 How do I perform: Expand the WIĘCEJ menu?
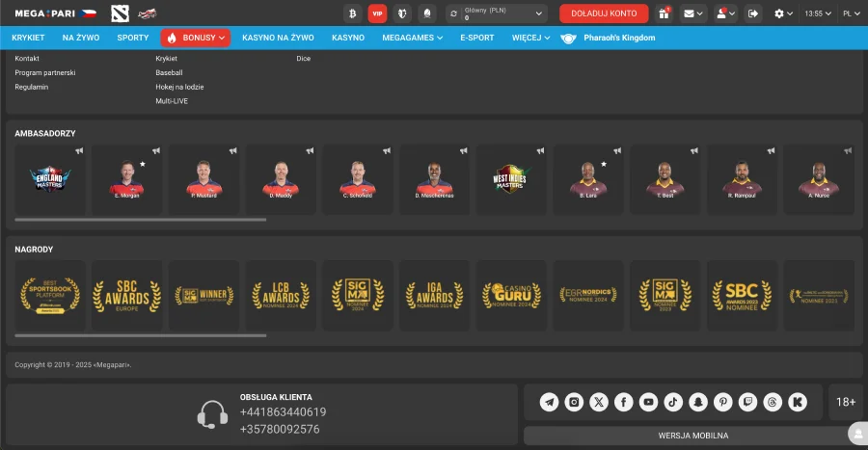point(530,38)
